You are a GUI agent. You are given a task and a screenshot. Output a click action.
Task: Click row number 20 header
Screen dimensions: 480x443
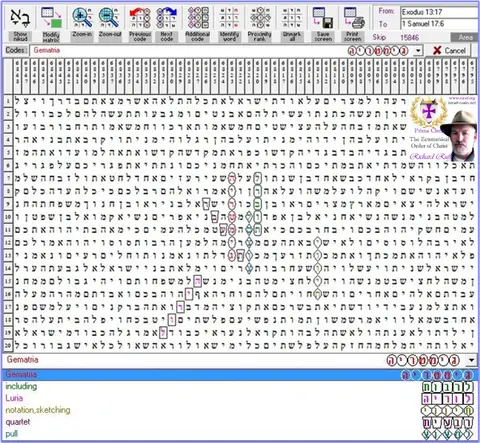coord(8,345)
